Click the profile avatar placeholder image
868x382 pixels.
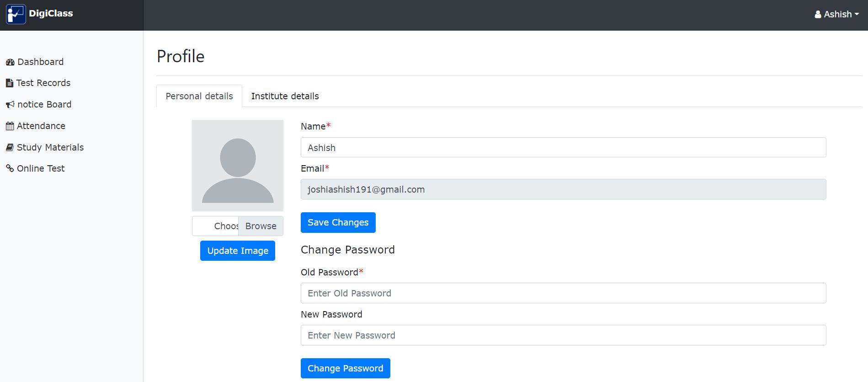[238, 166]
